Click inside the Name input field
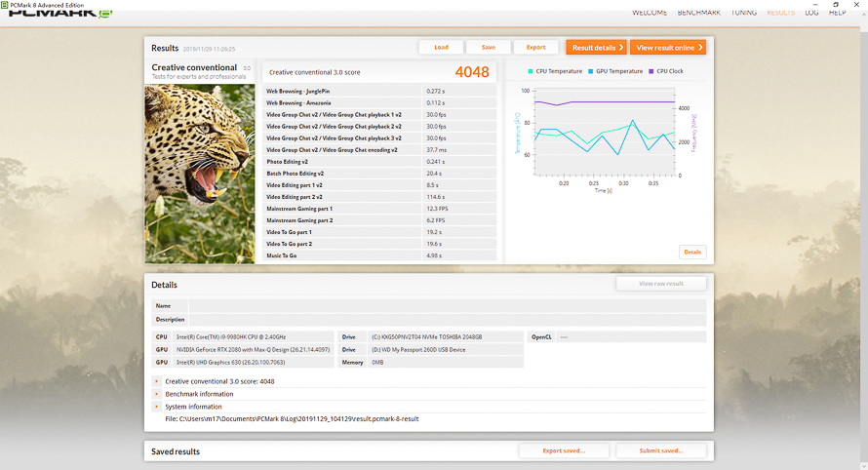Viewport: 868px width, 470px height. (x=447, y=305)
